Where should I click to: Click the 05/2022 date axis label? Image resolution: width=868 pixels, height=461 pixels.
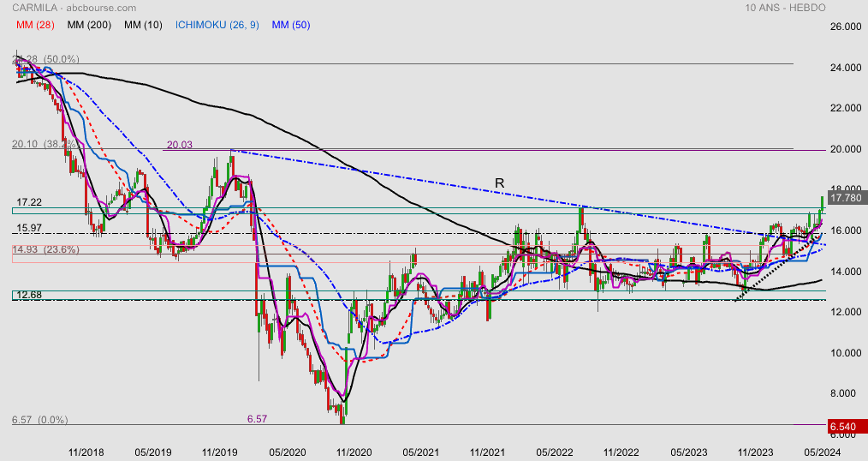(x=554, y=452)
